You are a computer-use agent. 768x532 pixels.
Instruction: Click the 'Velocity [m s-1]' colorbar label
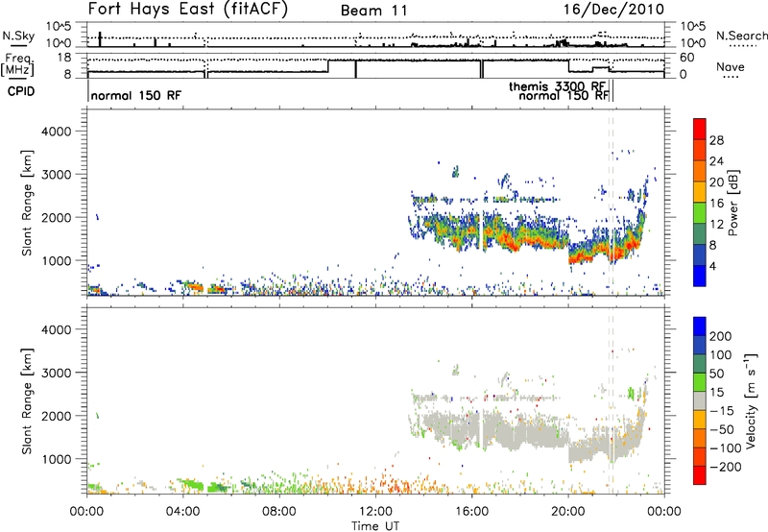click(x=750, y=400)
